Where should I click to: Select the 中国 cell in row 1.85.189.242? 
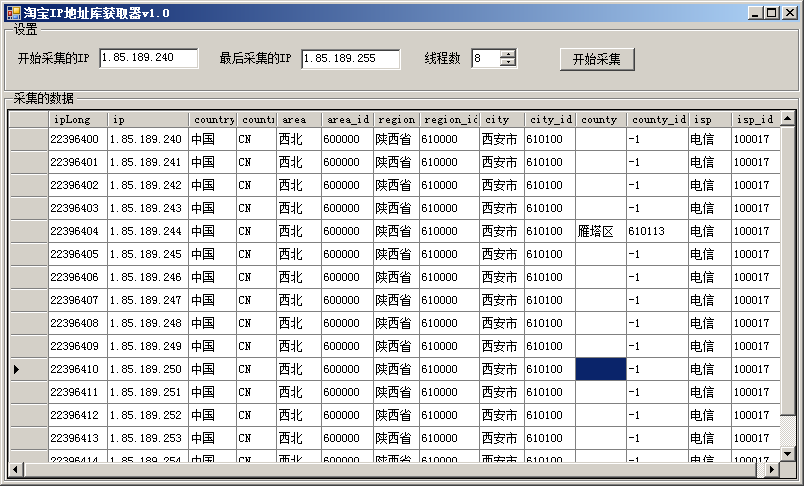point(212,185)
